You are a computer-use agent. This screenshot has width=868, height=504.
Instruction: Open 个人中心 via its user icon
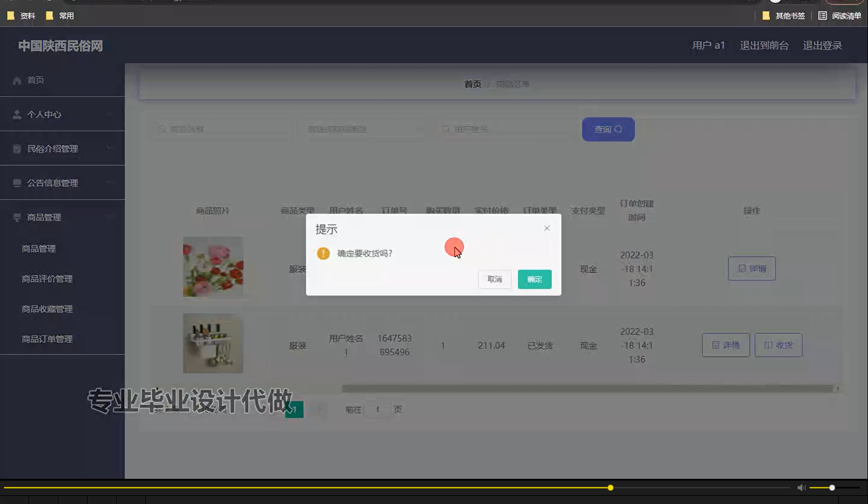click(17, 113)
